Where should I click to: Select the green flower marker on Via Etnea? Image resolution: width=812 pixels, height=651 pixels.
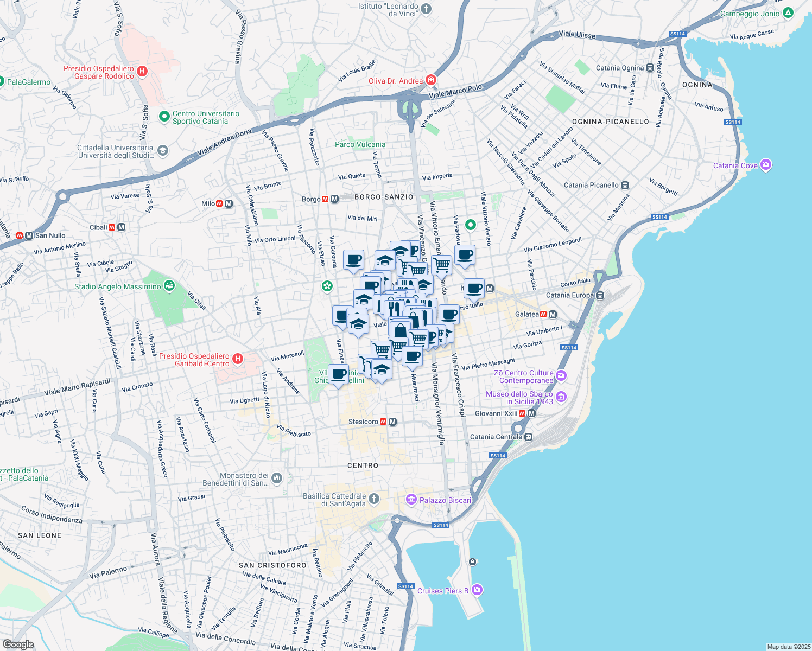327,285
